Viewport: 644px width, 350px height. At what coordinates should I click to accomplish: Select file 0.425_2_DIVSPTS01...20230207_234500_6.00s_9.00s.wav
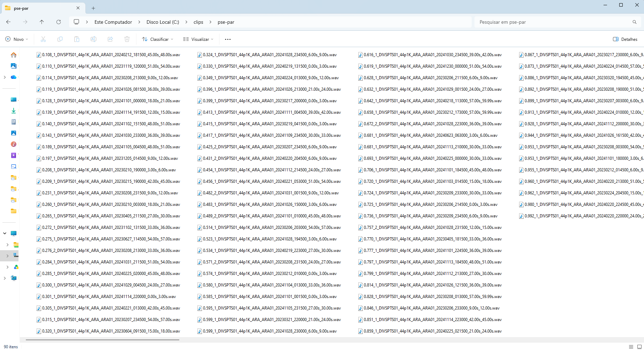pos(267,147)
